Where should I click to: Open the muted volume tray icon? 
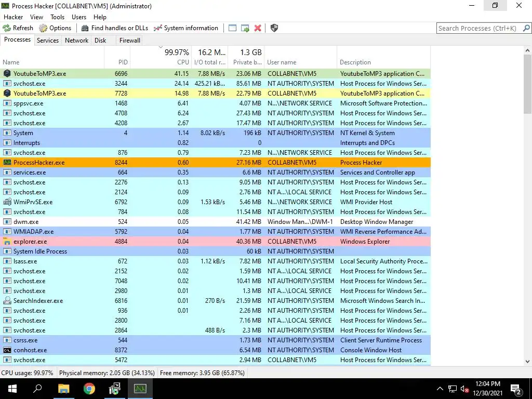point(464,389)
